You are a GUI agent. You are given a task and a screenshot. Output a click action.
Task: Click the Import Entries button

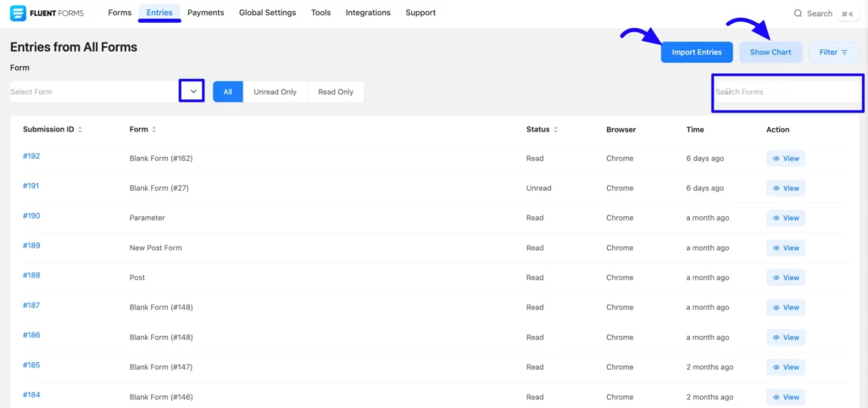coord(697,52)
